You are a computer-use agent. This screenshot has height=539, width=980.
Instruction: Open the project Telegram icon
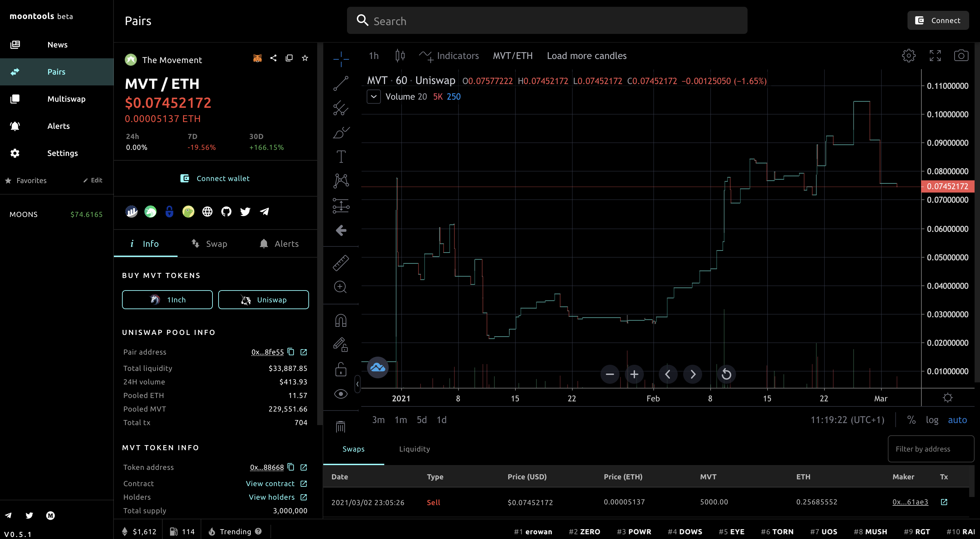click(264, 211)
